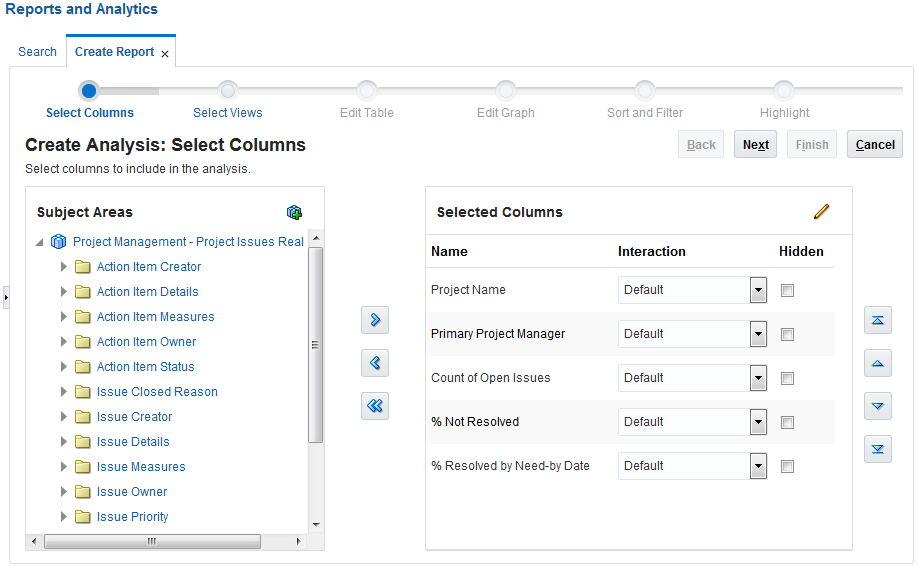Image resolution: width=919 pixels, height=567 pixels.
Task: Click the Next button
Action: pos(755,145)
